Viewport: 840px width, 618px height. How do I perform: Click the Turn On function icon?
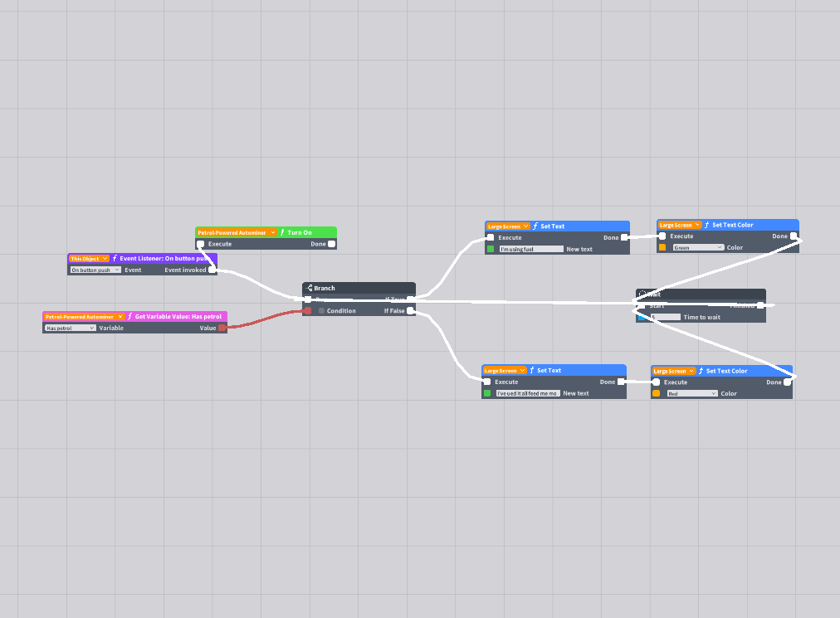(x=282, y=232)
